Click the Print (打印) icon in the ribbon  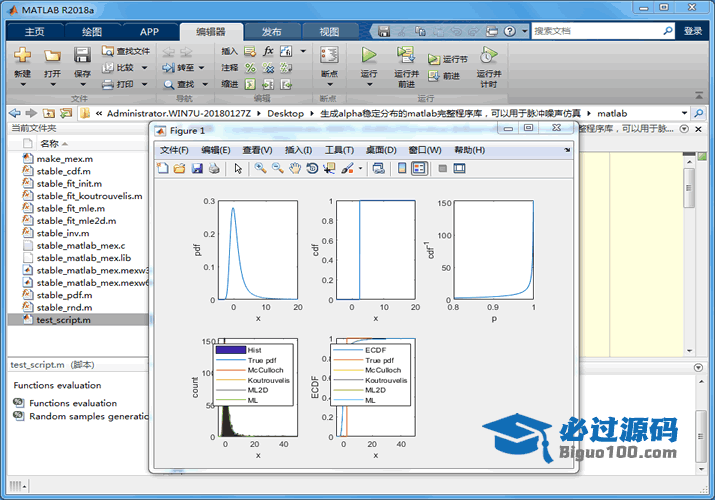click(x=108, y=84)
